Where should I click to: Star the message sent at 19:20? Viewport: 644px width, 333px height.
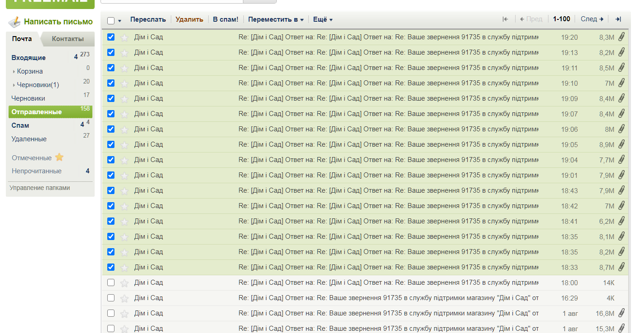point(124,37)
